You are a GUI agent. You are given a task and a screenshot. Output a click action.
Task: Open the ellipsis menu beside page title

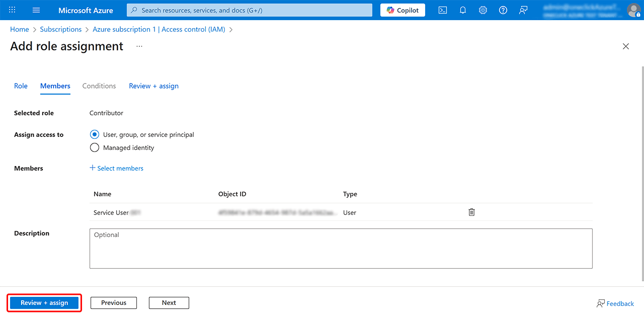tap(139, 46)
